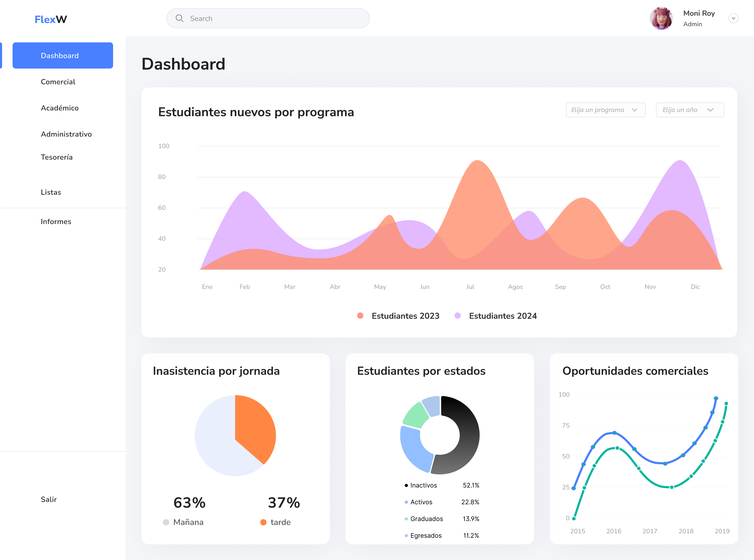Click the Estudiantes 2024 legend marker
The image size is (754, 560).
click(457, 316)
